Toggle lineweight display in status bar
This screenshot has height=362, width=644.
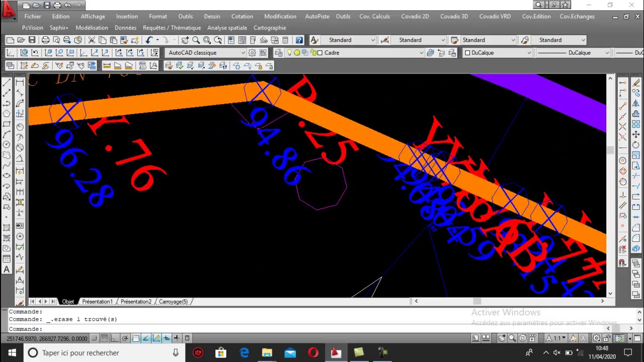(x=177, y=338)
